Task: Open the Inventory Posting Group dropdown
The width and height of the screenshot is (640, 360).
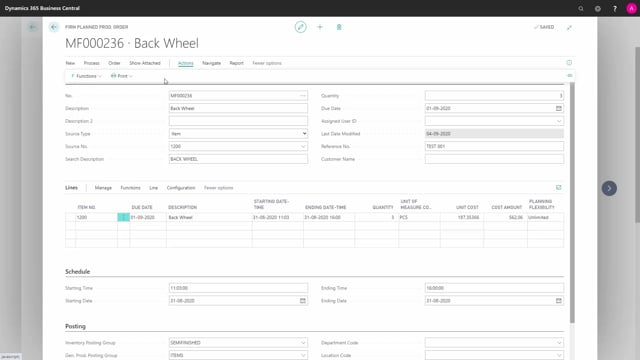Action: pos(303,342)
